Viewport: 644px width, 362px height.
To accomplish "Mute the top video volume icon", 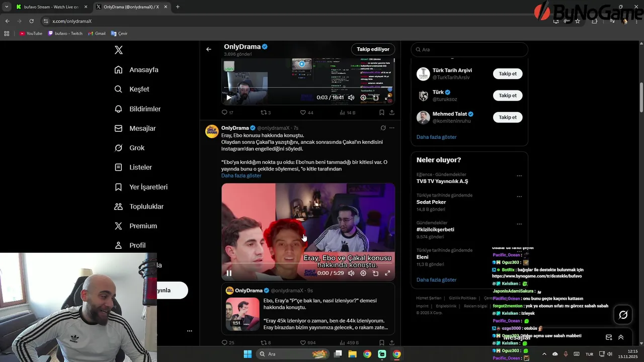I will click(x=351, y=98).
